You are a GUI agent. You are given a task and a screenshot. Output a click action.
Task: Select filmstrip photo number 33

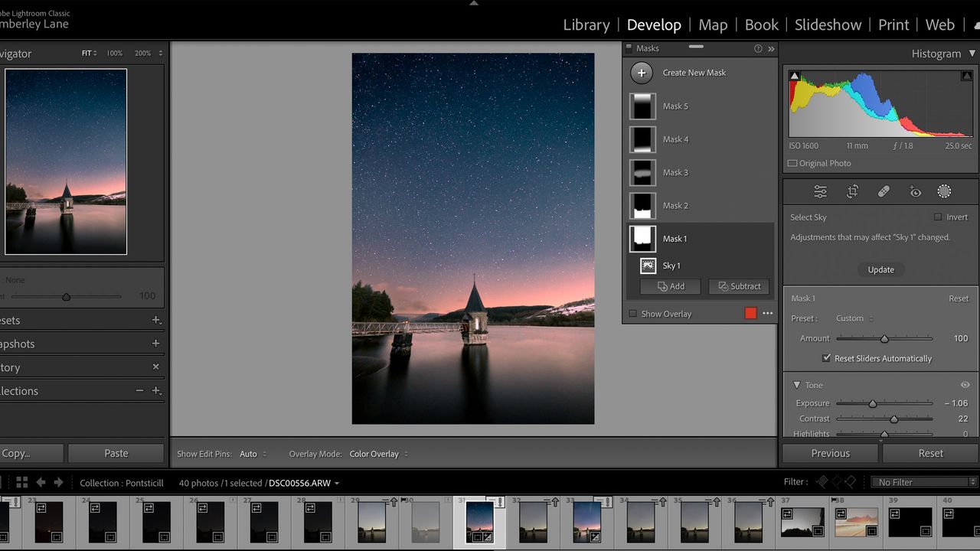pyautogui.click(x=586, y=521)
